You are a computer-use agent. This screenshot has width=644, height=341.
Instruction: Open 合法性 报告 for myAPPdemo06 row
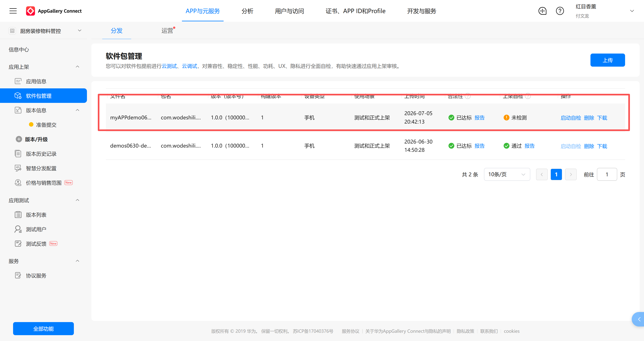tap(480, 118)
